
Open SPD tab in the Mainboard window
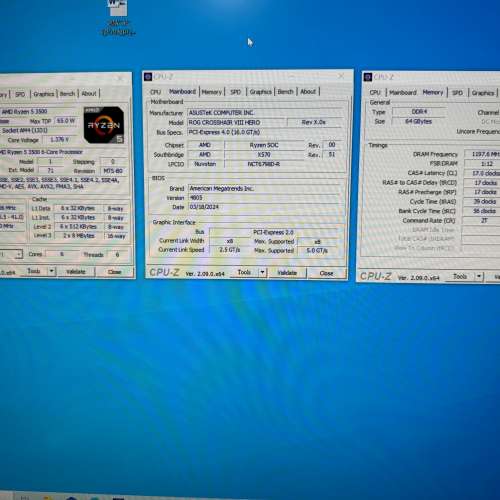pos(235,92)
